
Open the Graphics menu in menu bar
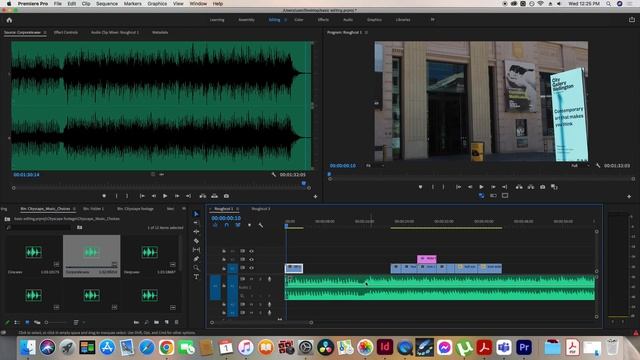click(x=157, y=4)
